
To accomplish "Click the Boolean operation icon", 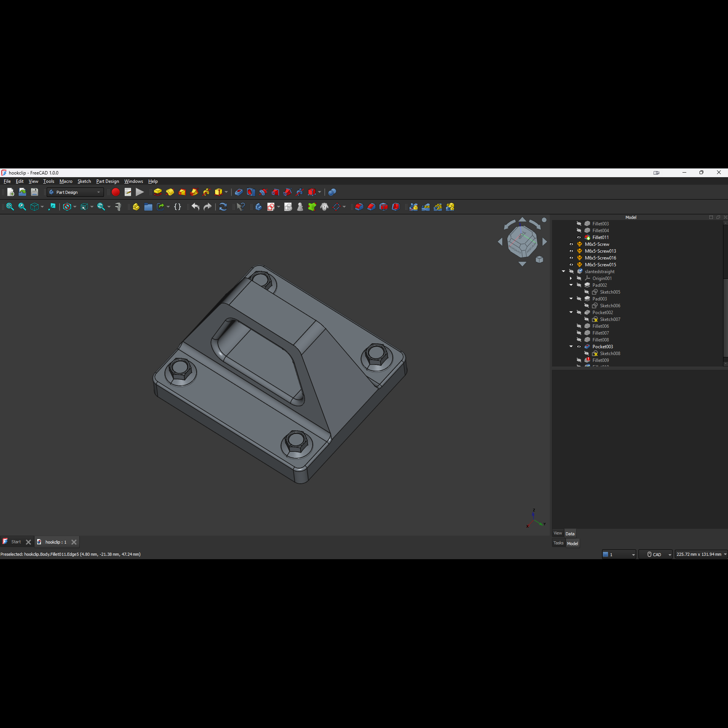I will [x=332, y=192].
